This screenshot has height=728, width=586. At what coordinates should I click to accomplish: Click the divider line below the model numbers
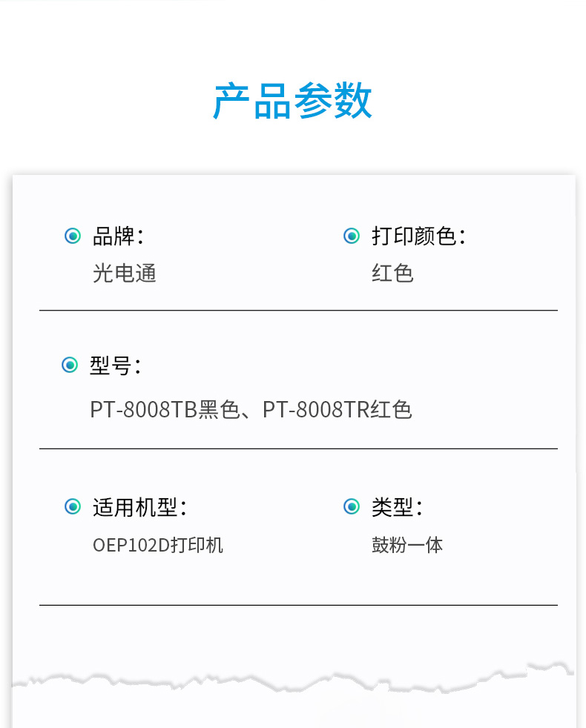pyautogui.click(x=298, y=449)
